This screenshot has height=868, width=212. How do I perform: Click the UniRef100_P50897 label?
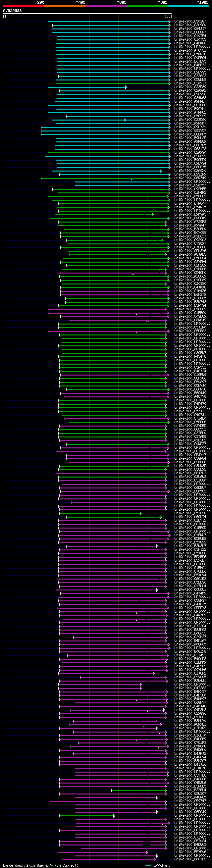pyautogui.click(x=190, y=383)
